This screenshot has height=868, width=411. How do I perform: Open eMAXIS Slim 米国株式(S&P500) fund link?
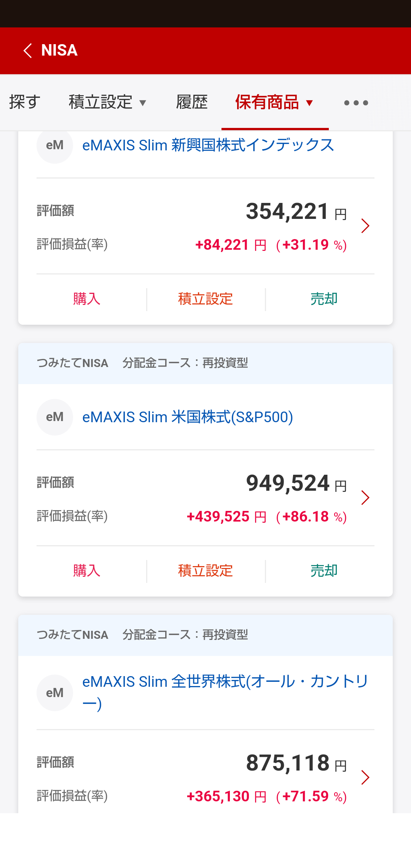188,417
